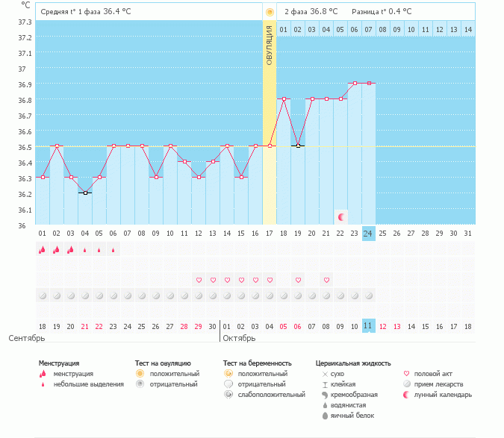
Task: Click the 36.8 temperature point on day 18
Action: 284,99
